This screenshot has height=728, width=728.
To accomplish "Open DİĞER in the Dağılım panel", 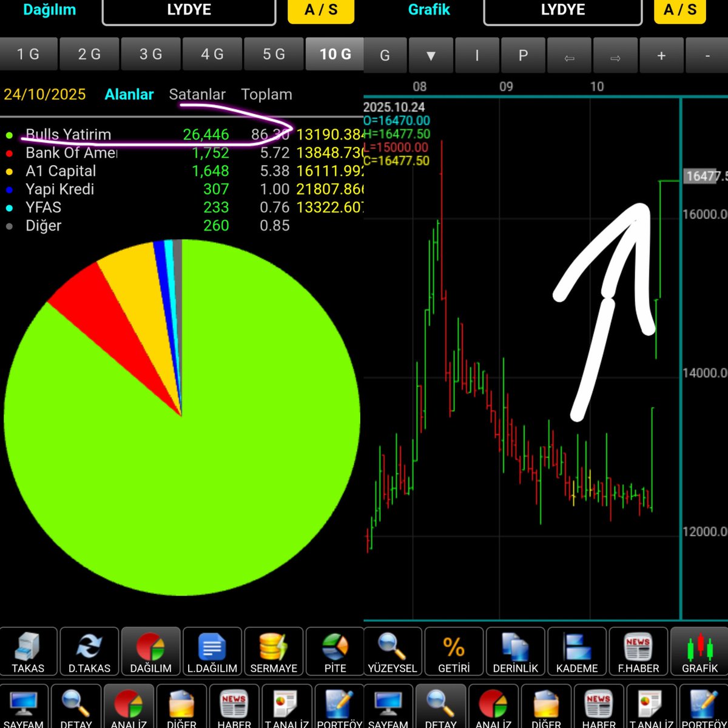I will pyautogui.click(x=181, y=707).
